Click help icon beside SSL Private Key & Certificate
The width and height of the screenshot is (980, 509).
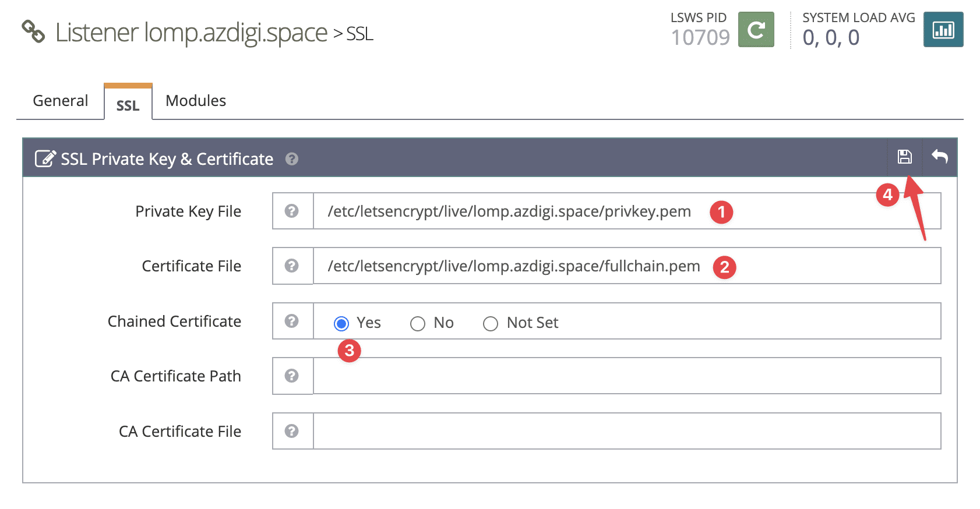(x=292, y=159)
